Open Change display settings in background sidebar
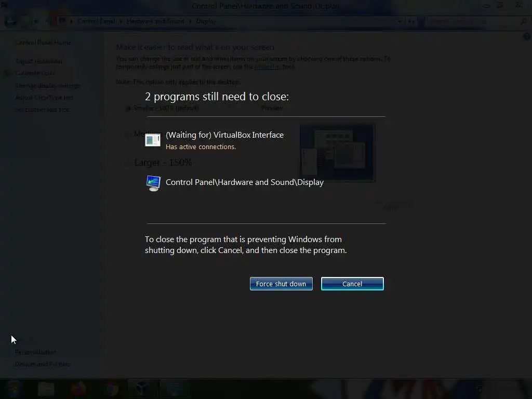The image size is (532, 399). click(x=48, y=86)
